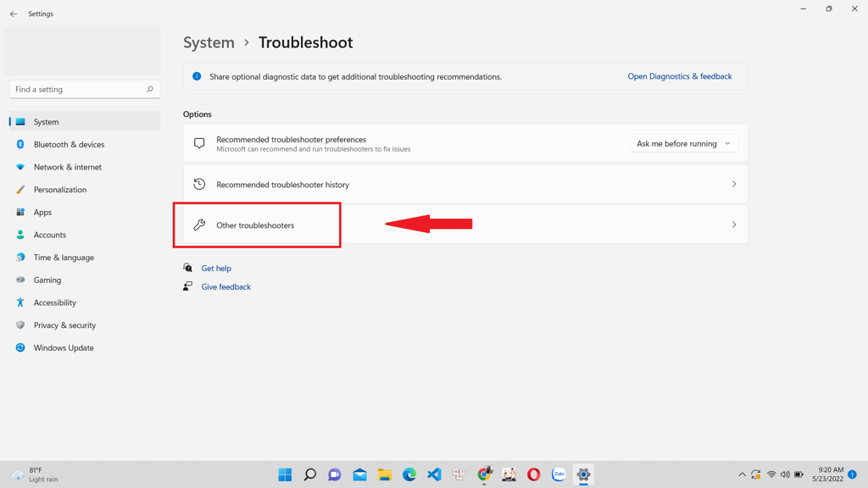Click the Settings gear in the taskbar
The image size is (868, 488).
pyautogui.click(x=583, y=474)
